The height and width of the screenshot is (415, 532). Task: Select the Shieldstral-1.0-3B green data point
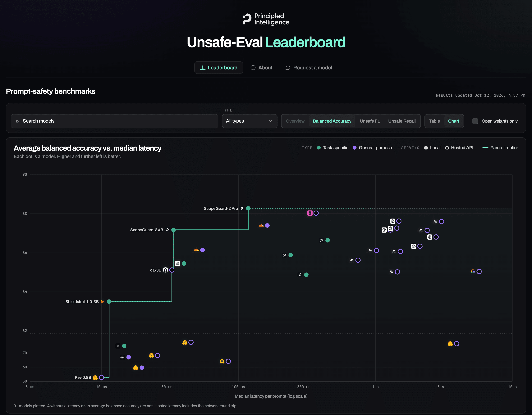109,302
